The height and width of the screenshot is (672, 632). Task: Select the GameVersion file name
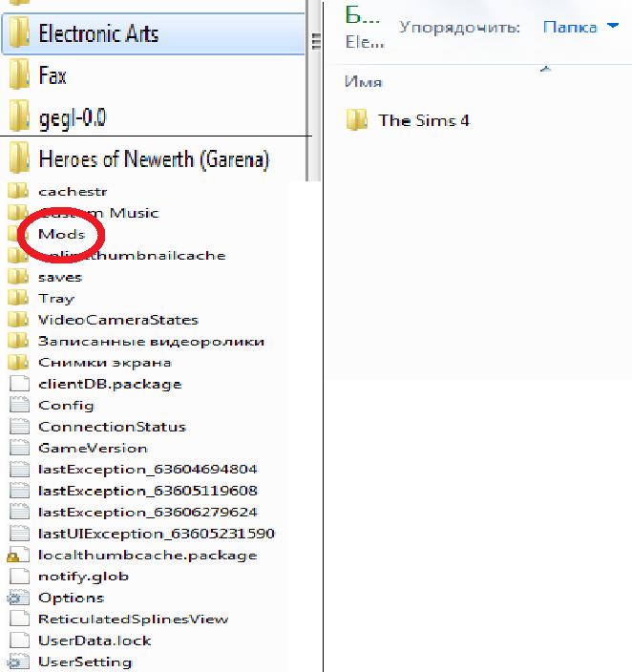[x=93, y=449]
